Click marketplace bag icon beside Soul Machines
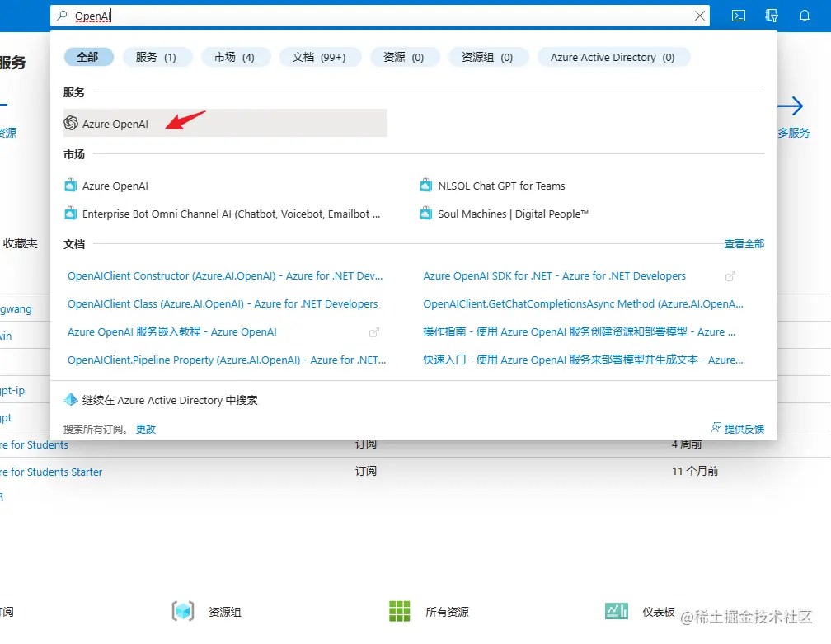The height and width of the screenshot is (644, 831). 426,214
